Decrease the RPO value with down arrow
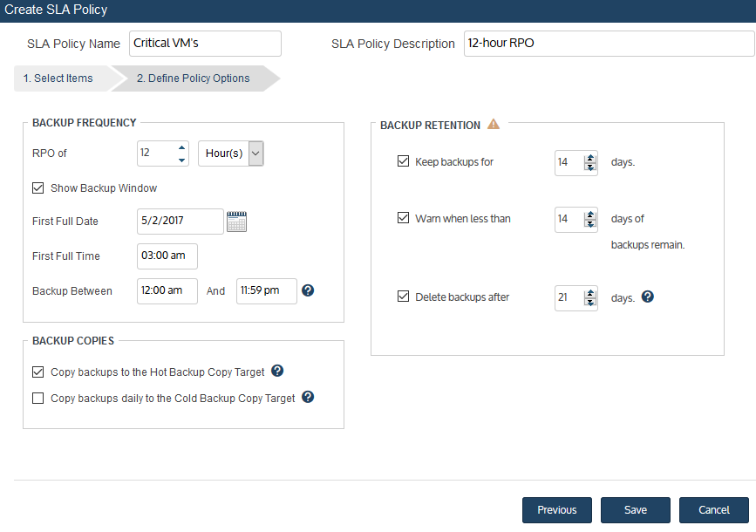The height and width of the screenshot is (532, 756). [181, 160]
